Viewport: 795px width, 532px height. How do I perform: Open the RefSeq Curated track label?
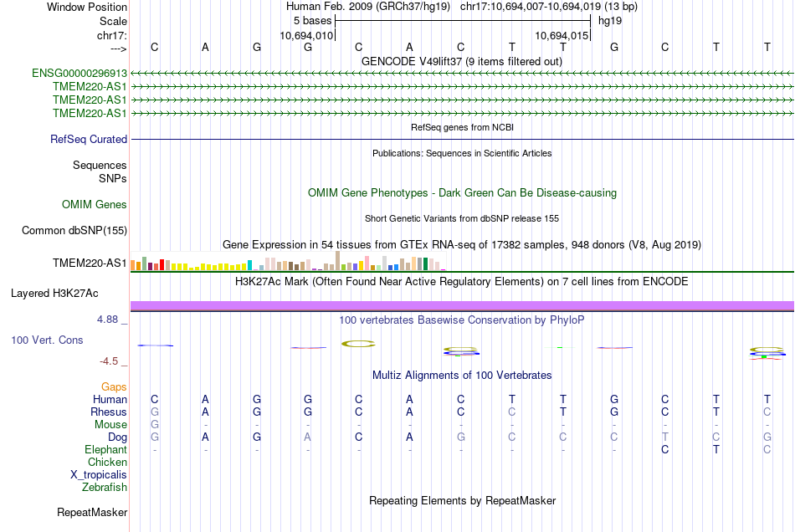pyautogui.click(x=88, y=139)
